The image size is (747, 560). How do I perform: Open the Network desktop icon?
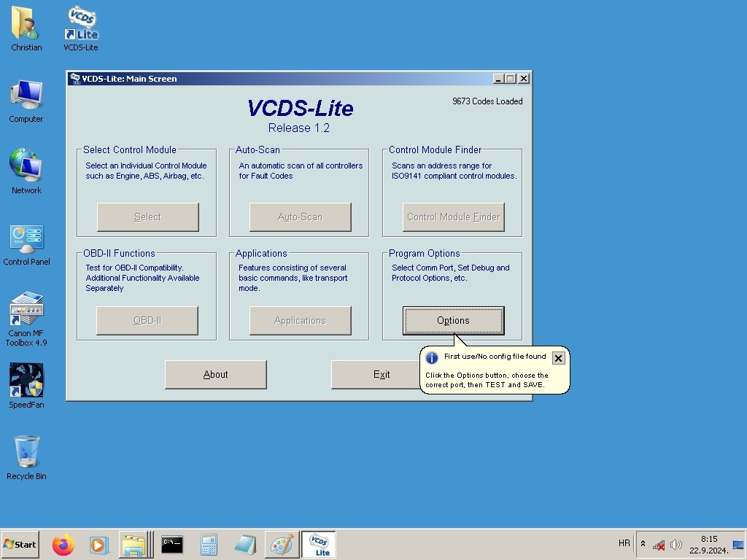tap(26, 171)
